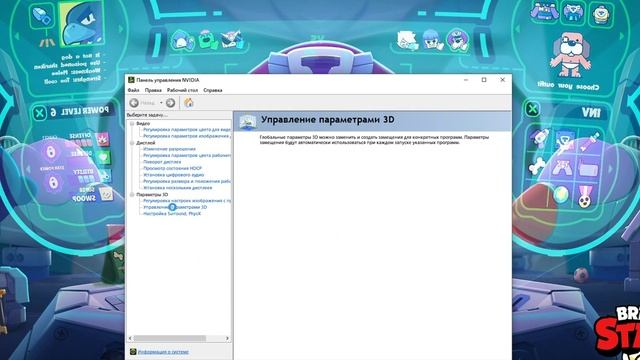
Task: Click the left arrow of tree scrollbar
Action: [x=130, y=338]
